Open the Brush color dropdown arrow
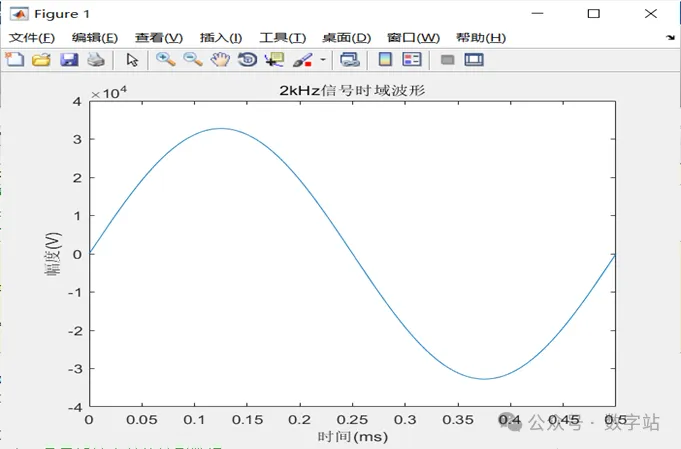This screenshot has width=681, height=449. (323, 59)
